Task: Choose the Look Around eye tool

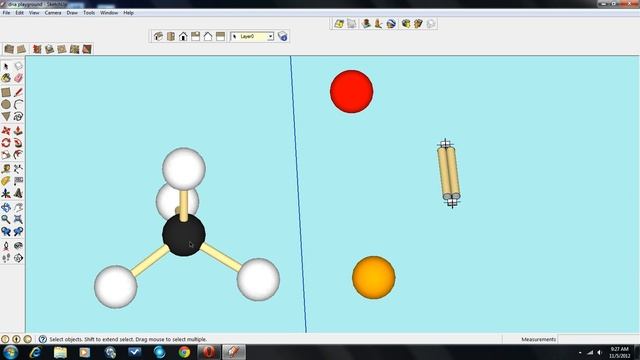Action: pos(18,246)
